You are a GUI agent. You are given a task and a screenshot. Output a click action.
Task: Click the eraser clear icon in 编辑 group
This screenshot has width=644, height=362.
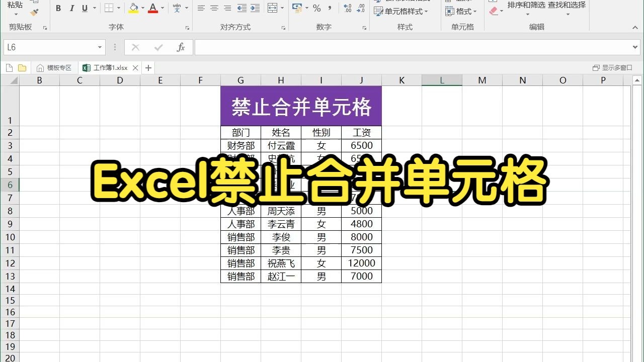pos(494,11)
